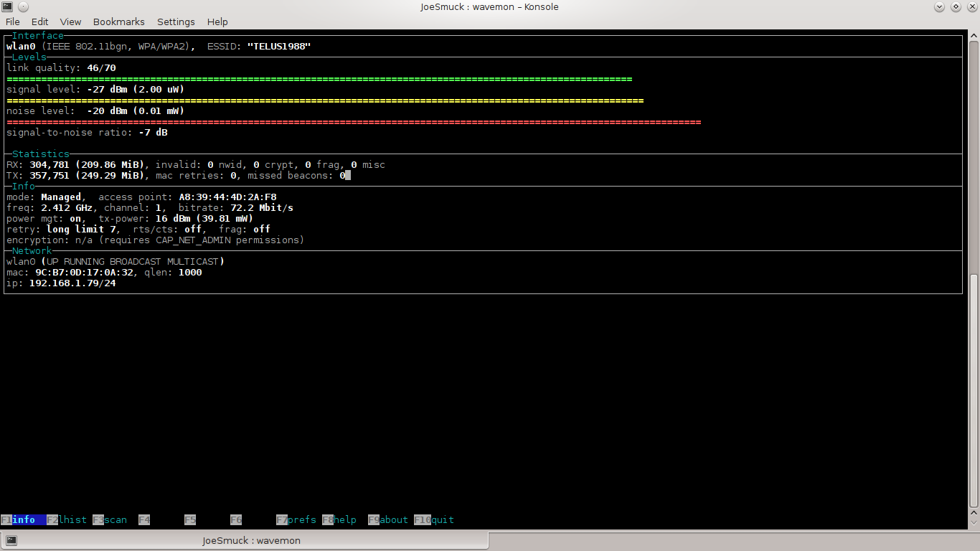Open the View menu
The image size is (980, 551).
(x=70, y=22)
